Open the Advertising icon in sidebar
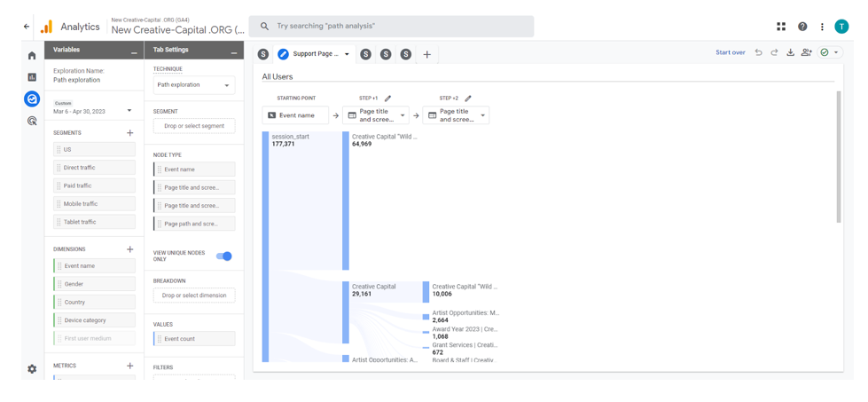This screenshot has width=868, height=402. 32,120
